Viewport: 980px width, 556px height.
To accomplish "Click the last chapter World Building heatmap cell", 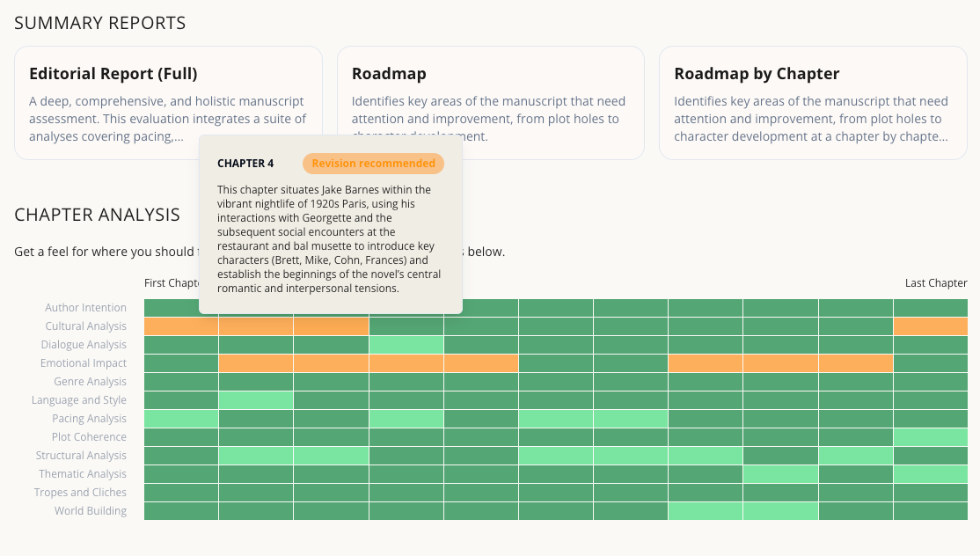I will point(930,510).
